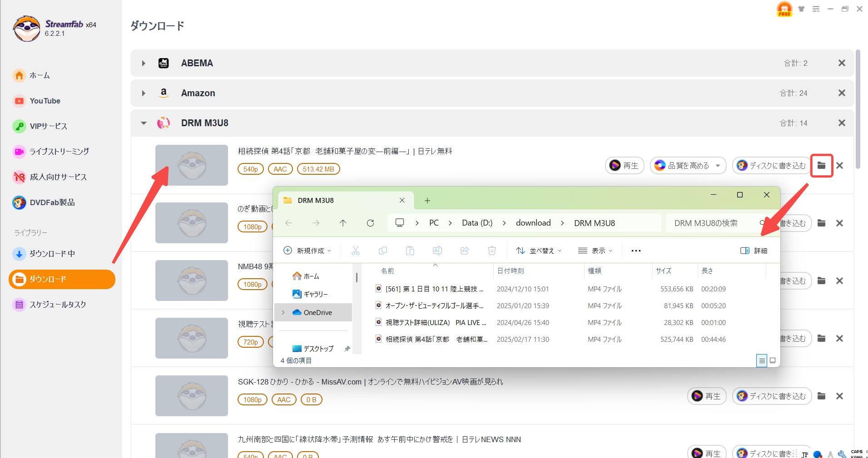The width and height of the screenshot is (868, 458).
Task: Toggle the 詳細 details pane
Action: tap(754, 251)
